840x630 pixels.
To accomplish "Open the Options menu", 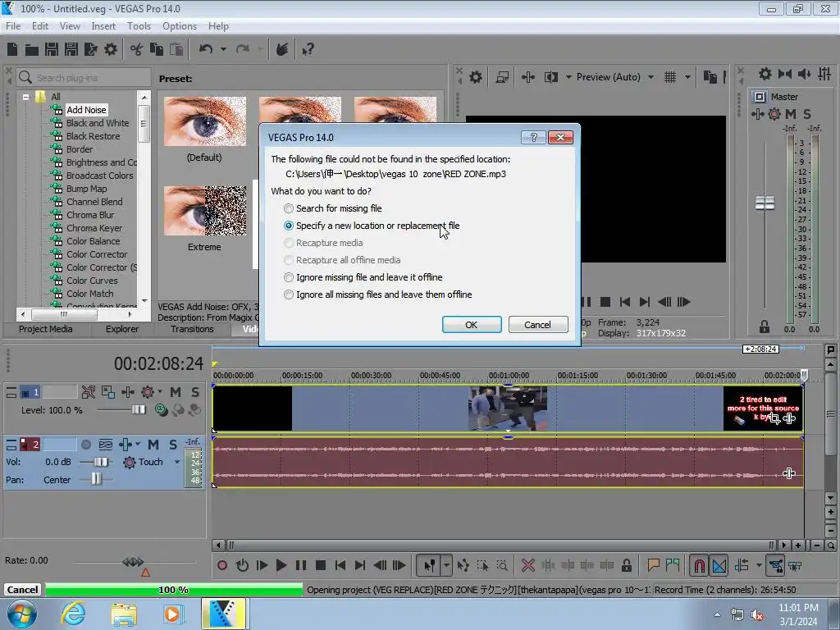I will pyautogui.click(x=180, y=25).
